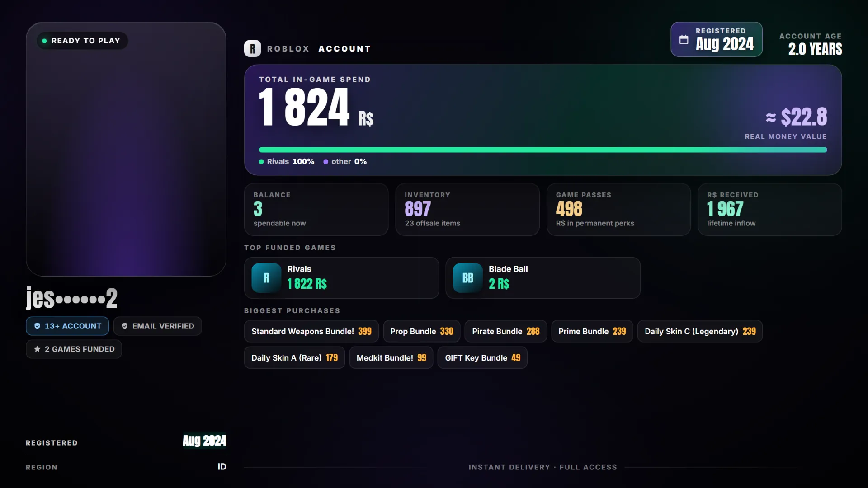Screen dimensions: 868x488
Task: Select the Prop Bundle 330 chip
Action: coord(422,331)
